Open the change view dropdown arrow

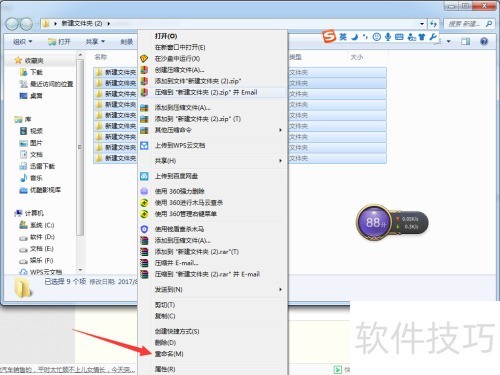coord(449,41)
